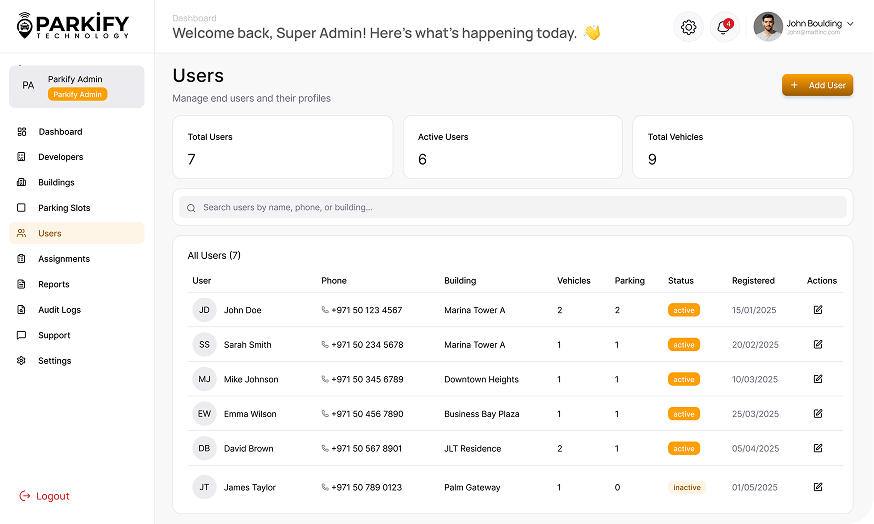Select the Parkify Admin account card
The image size is (874, 524).
coord(77,87)
